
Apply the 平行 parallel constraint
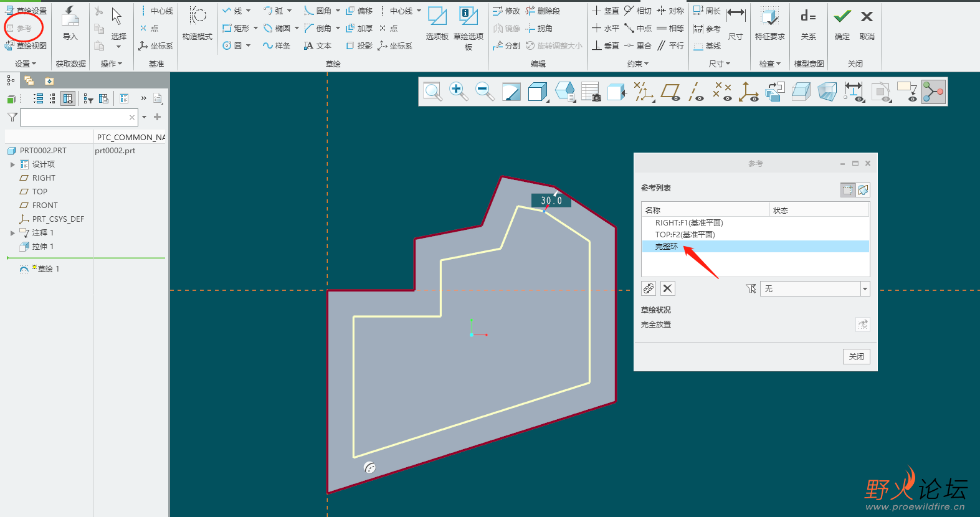(x=670, y=45)
